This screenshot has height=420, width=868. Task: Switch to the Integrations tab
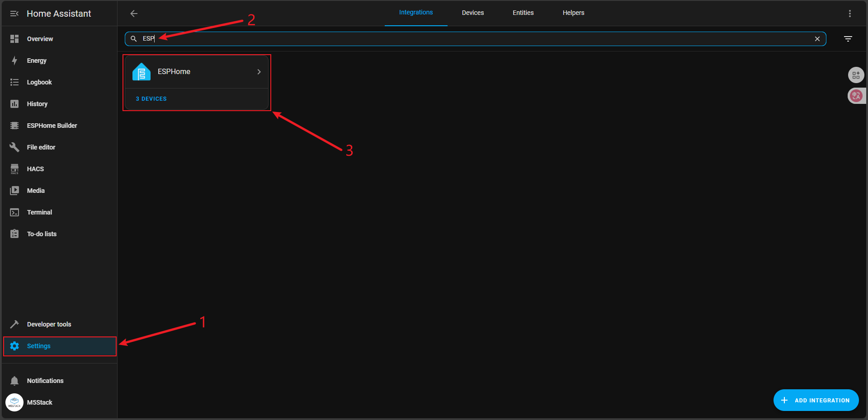[416, 13]
